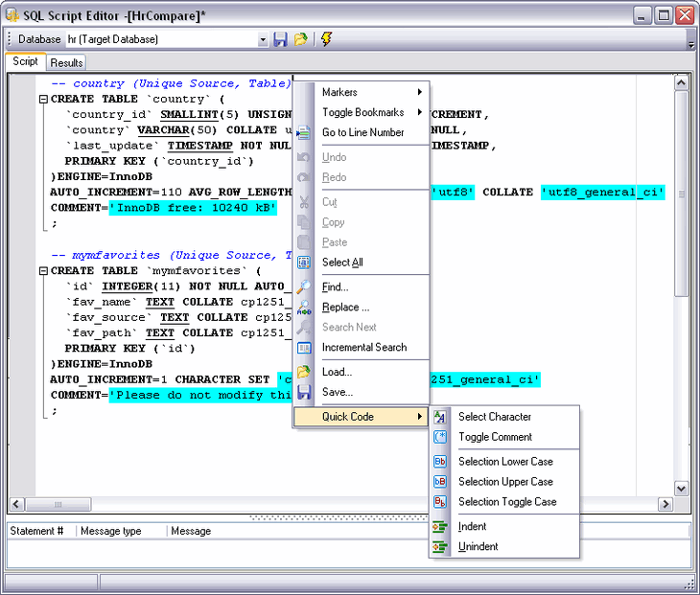Click the toolbar drag handle beside Database
Viewport: 700px width, 595px height.
[9, 39]
